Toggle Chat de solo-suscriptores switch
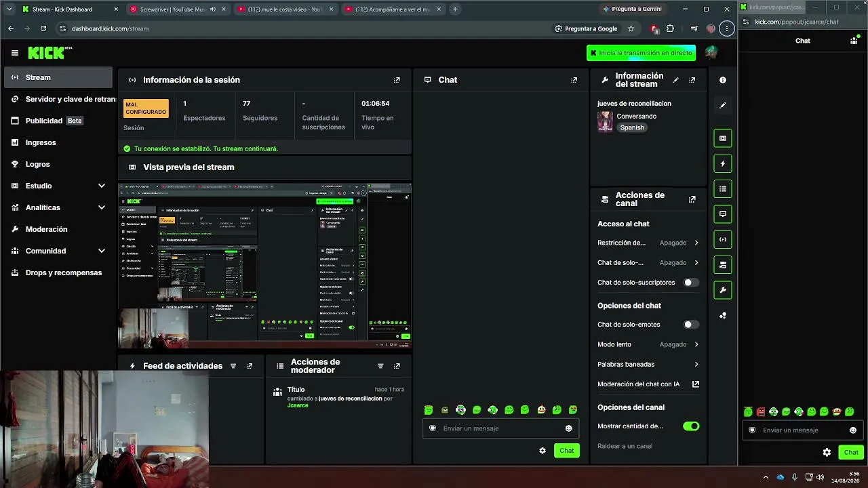Image resolution: width=868 pixels, height=488 pixels. [691, 283]
